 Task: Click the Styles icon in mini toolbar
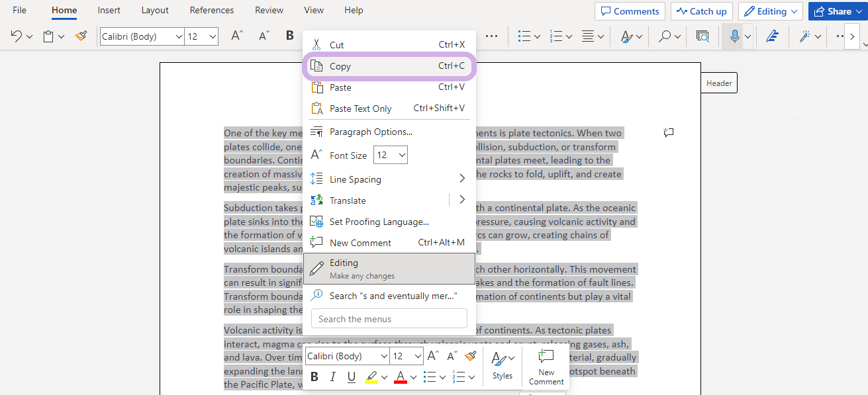click(502, 365)
